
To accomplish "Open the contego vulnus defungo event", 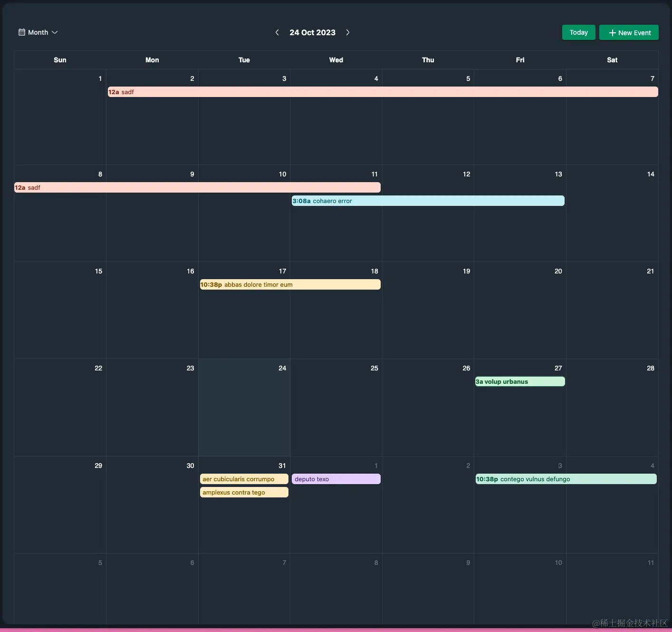I will [x=566, y=479].
